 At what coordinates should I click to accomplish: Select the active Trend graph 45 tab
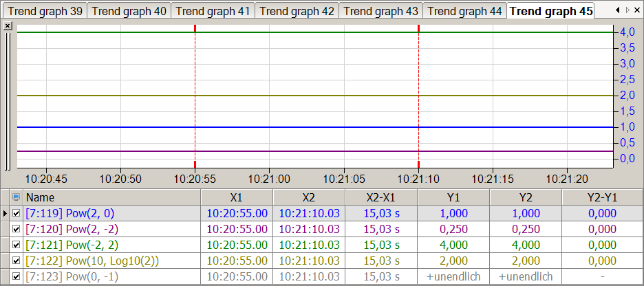[550, 11]
